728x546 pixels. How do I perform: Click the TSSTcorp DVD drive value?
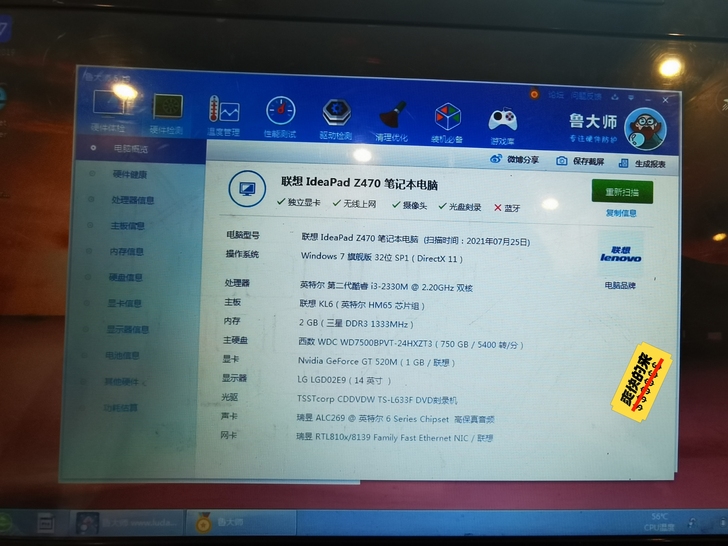[x=377, y=399]
